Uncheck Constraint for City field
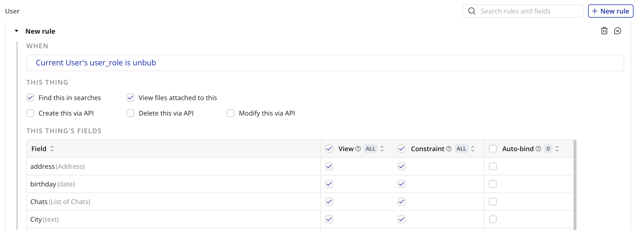The height and width of the screenshot is (230, 644). 402,219
